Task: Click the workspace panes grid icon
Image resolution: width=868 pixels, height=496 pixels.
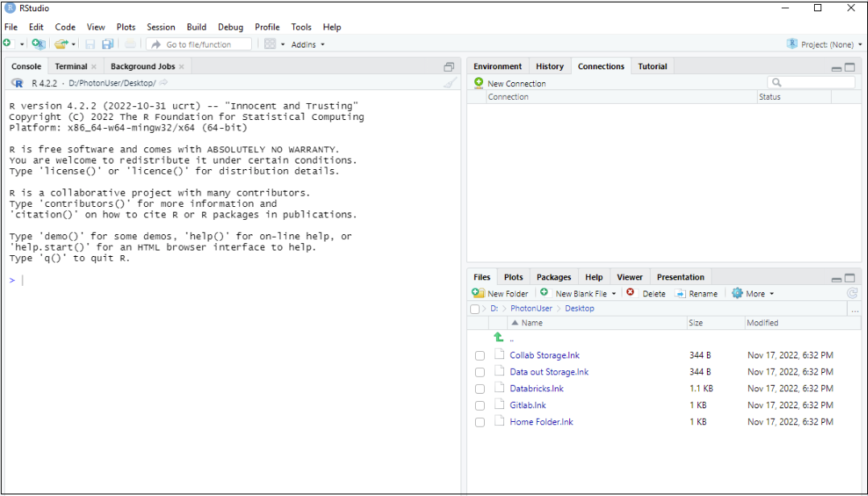Action: (270, 43)
